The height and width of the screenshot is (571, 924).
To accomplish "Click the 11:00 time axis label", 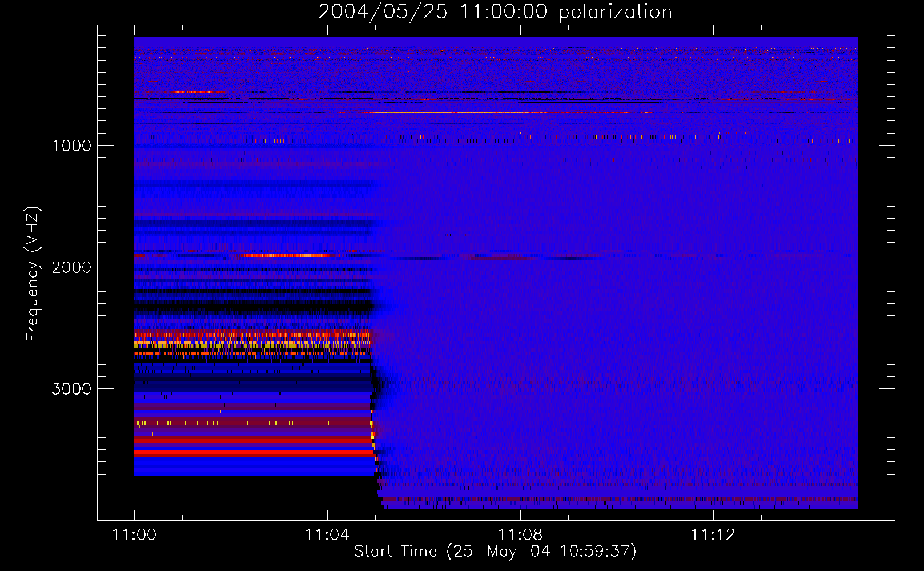I will point(134,535).
